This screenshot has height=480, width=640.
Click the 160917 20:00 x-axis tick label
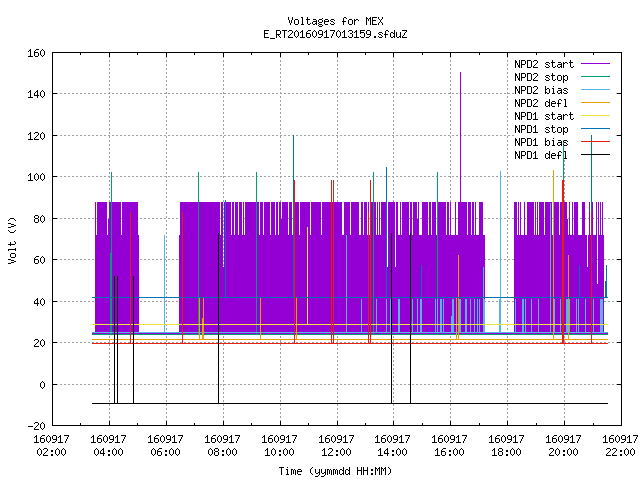564,445
